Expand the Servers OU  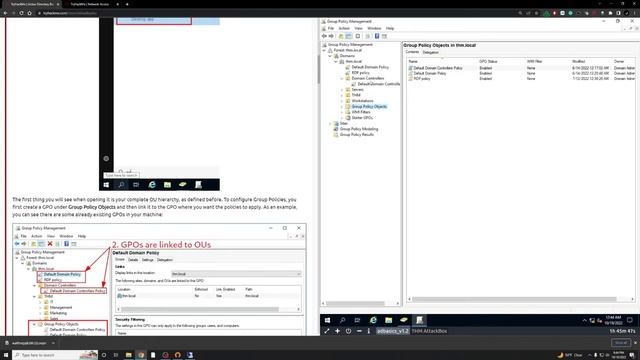coord(342,89)
